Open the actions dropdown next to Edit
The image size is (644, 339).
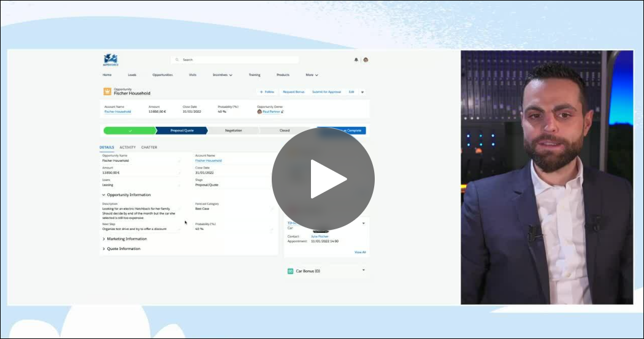click(x=362, y=92)
